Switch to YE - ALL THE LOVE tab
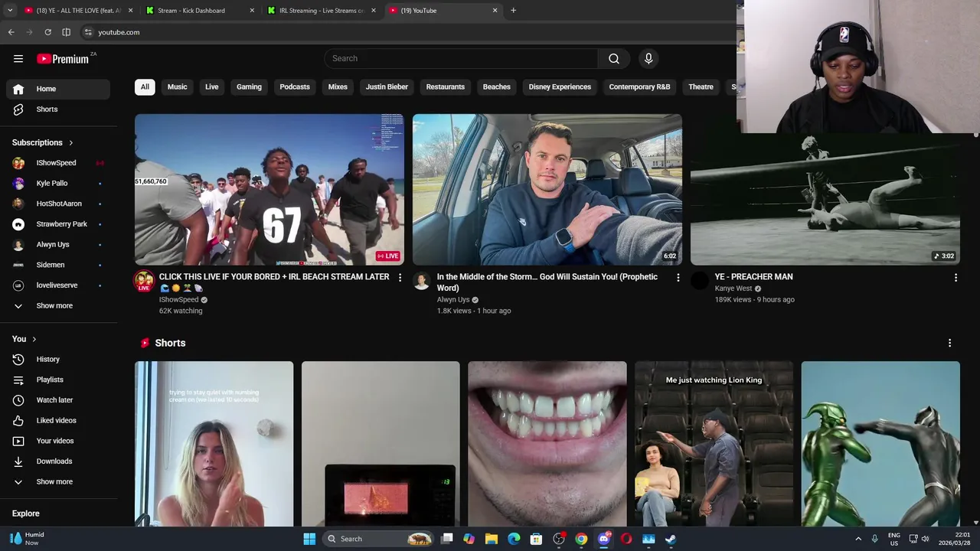 [x=78, y=11]
